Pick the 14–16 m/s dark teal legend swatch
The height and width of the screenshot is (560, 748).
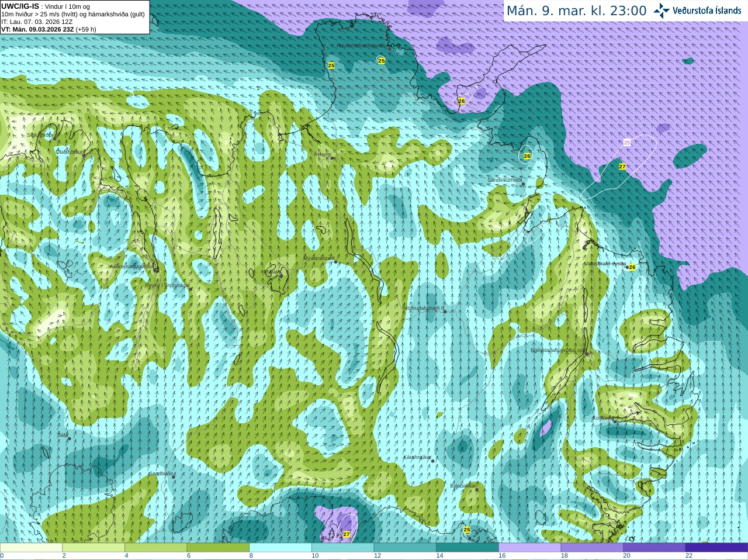pyautogui.click(x=467, y=547)
